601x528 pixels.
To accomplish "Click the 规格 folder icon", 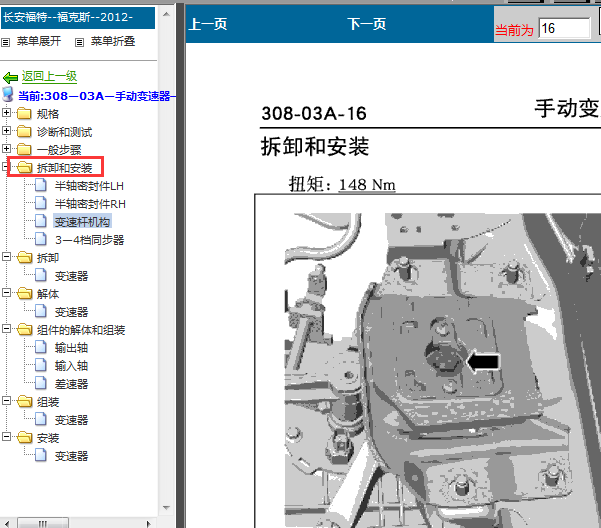I will click(x=24, y=113).
